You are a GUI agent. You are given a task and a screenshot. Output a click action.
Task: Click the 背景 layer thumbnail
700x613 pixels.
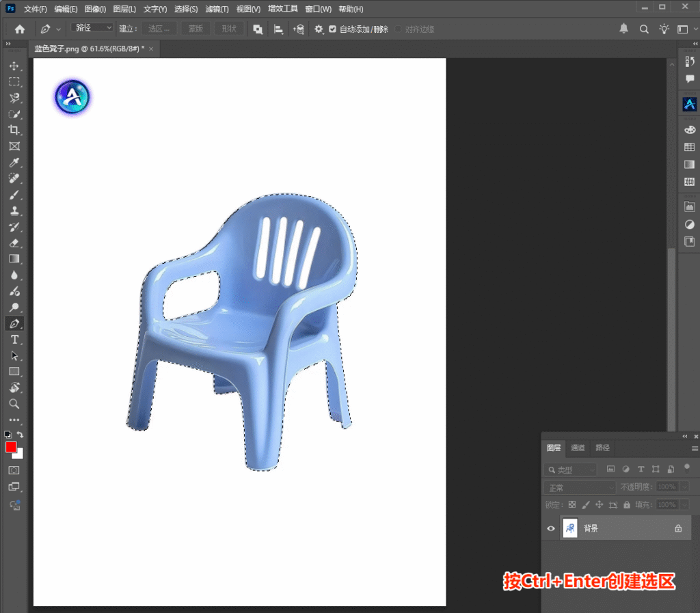click(570, 528)
